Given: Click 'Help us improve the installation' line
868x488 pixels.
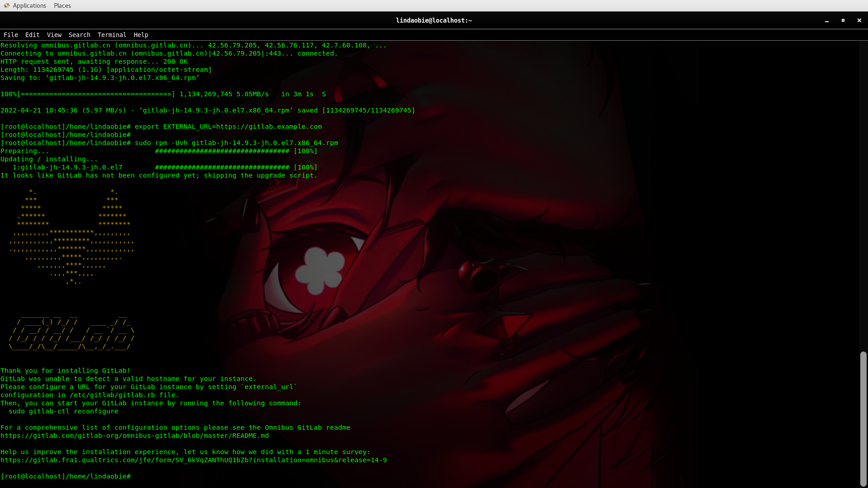Looking at the screenshot, I should point(185,452).
